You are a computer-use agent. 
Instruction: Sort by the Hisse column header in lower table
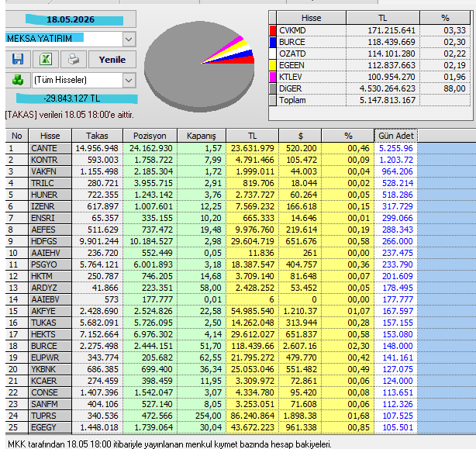pyautogui.click(x=50, y=136)
